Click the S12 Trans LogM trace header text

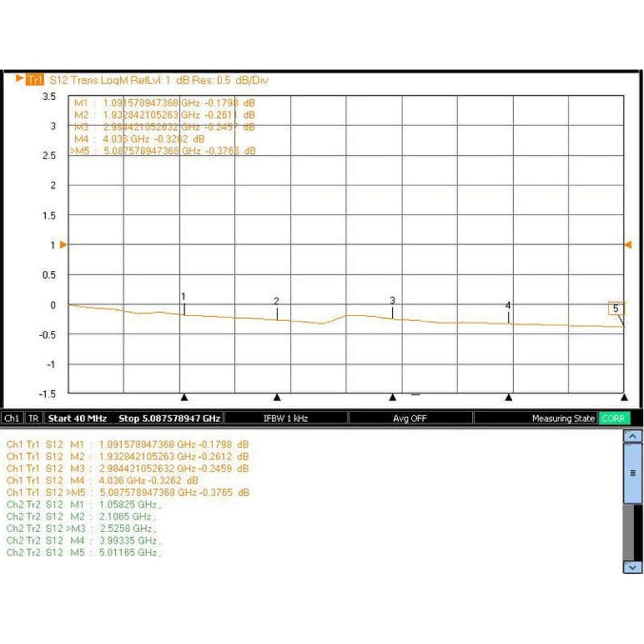click(x=158, y=80)
